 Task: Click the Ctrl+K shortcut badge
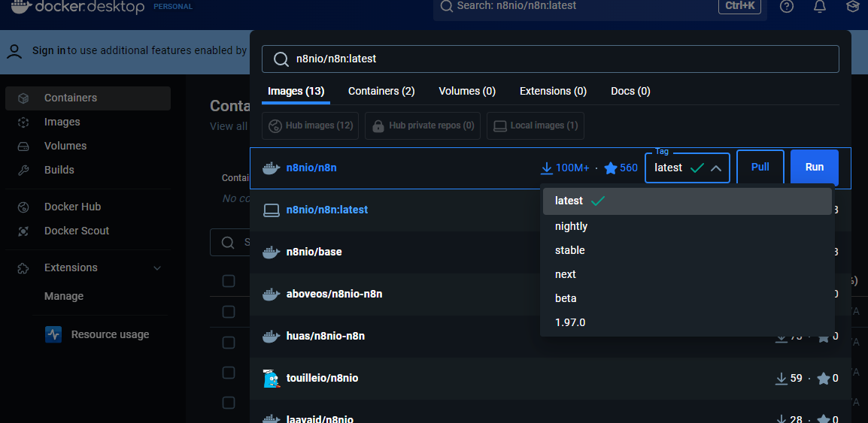739,6
